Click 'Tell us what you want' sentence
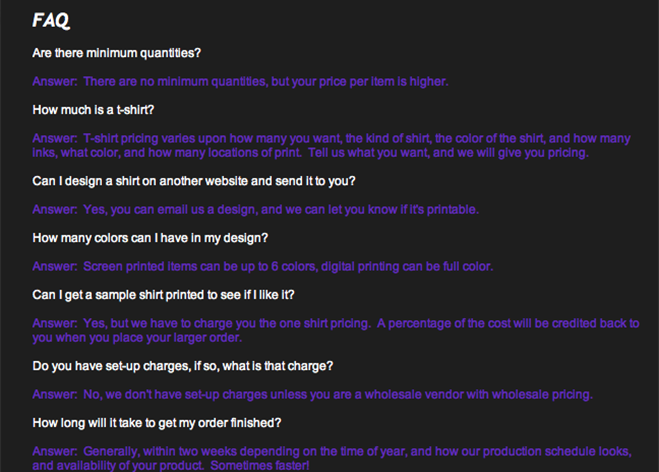Image resolution: width=659 pixels, height=472 pixels. point(448,153)
